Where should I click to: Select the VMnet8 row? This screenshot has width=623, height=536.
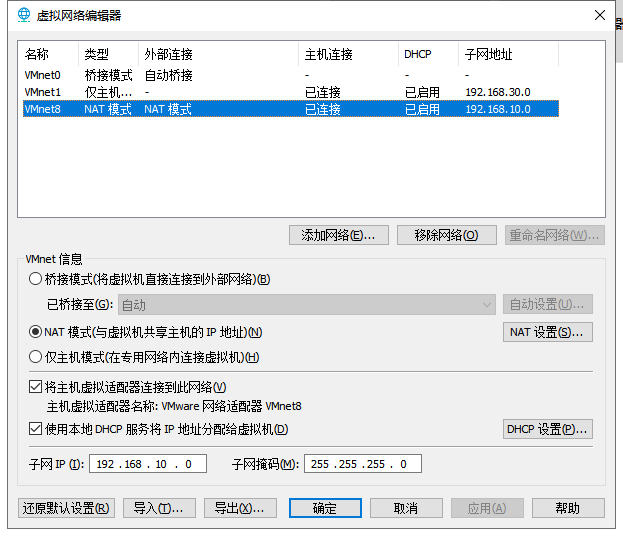coord(291,109)
